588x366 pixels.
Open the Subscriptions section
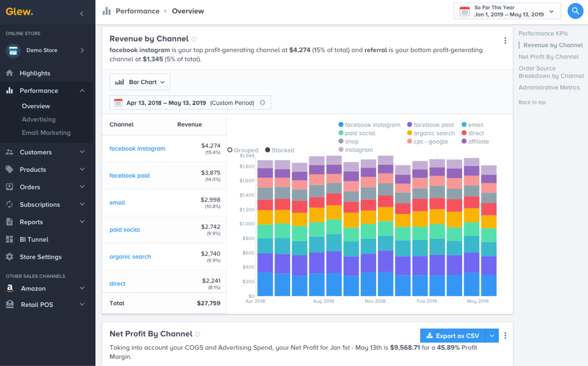40,204
